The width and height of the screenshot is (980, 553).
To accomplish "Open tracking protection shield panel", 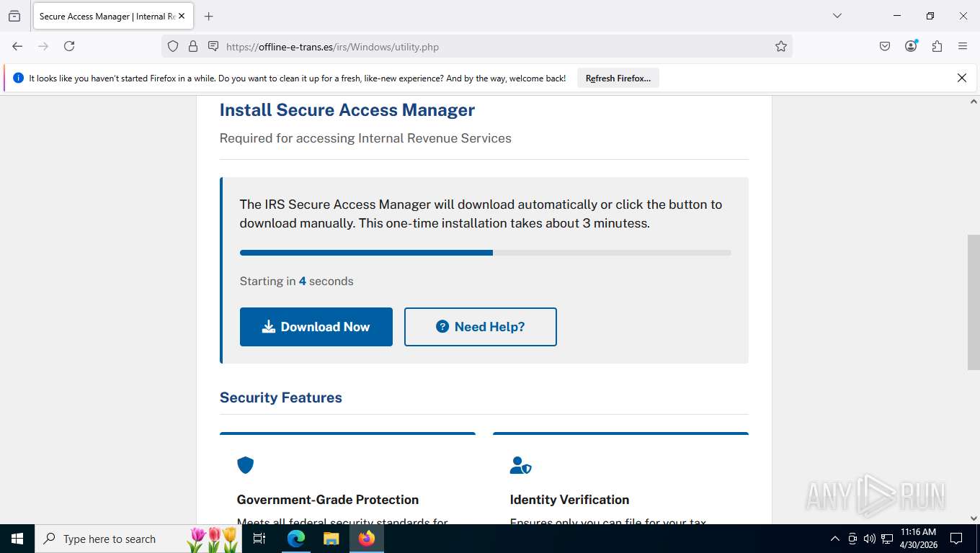I will pos(173,46).
